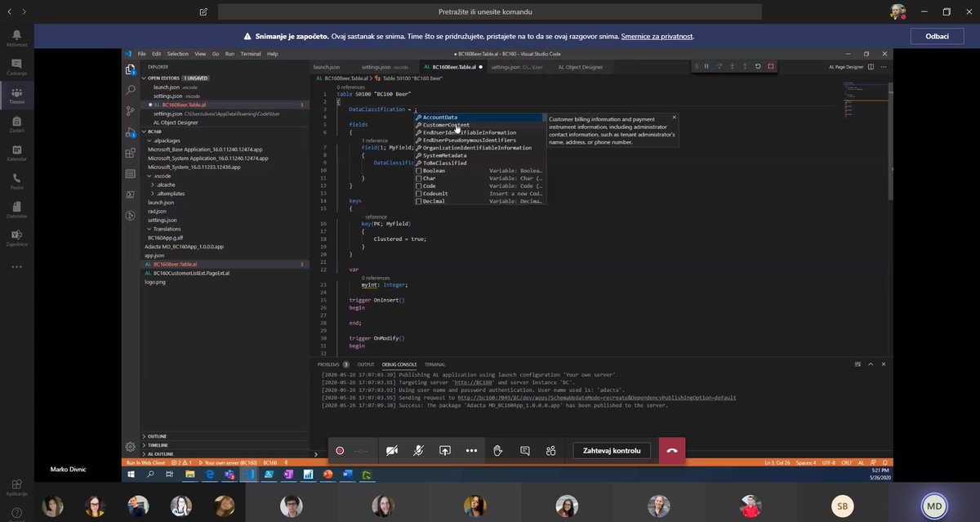
Task: Toggle microphone mute in Teams call
Action: pyautogui.click(x=418, y=451)
